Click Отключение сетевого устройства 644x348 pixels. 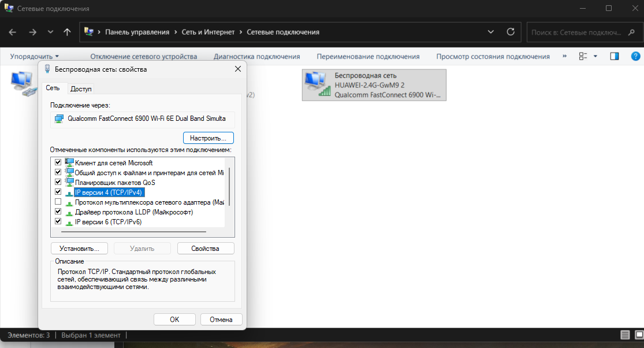click(144, 56)
